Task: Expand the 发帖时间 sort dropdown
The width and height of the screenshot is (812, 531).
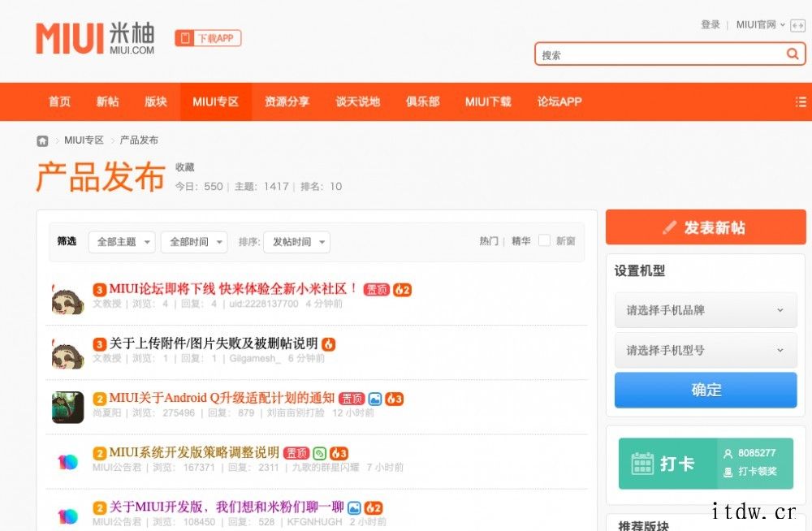Action: click(296, 242)
